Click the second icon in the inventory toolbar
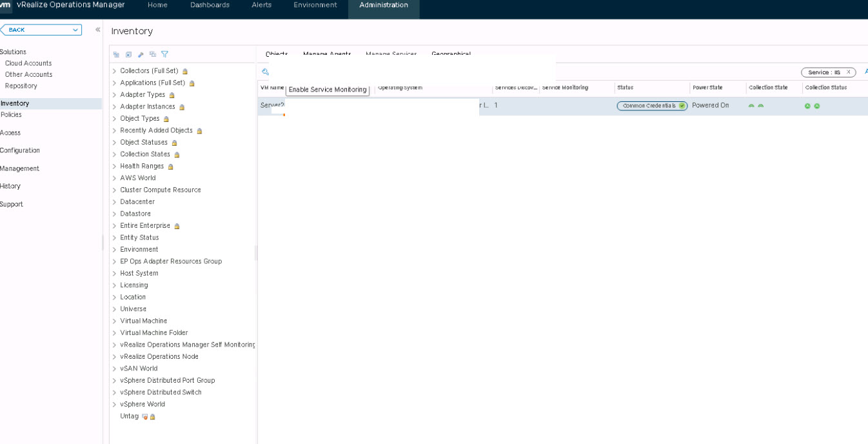 point(128,55)
